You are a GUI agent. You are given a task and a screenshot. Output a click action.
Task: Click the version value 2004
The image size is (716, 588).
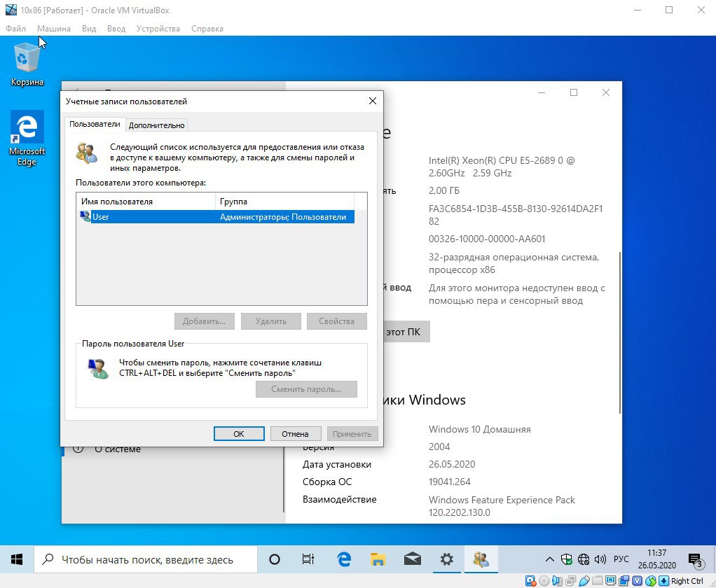[x=439, y=447]
